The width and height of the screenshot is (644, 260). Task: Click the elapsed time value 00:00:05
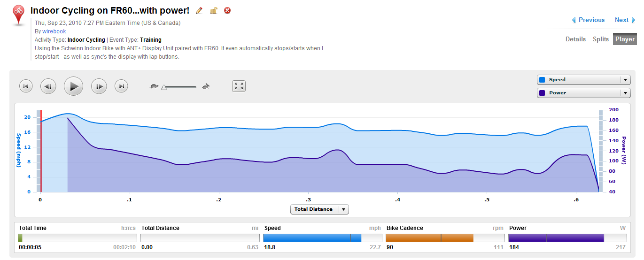[x=30, y=247]
